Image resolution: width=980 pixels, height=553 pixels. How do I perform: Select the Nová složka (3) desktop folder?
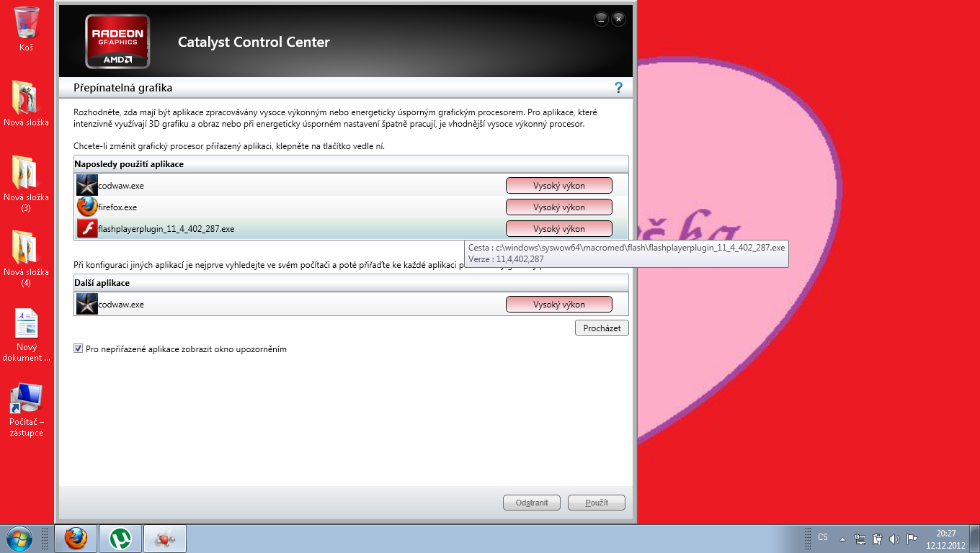[27, 184]
